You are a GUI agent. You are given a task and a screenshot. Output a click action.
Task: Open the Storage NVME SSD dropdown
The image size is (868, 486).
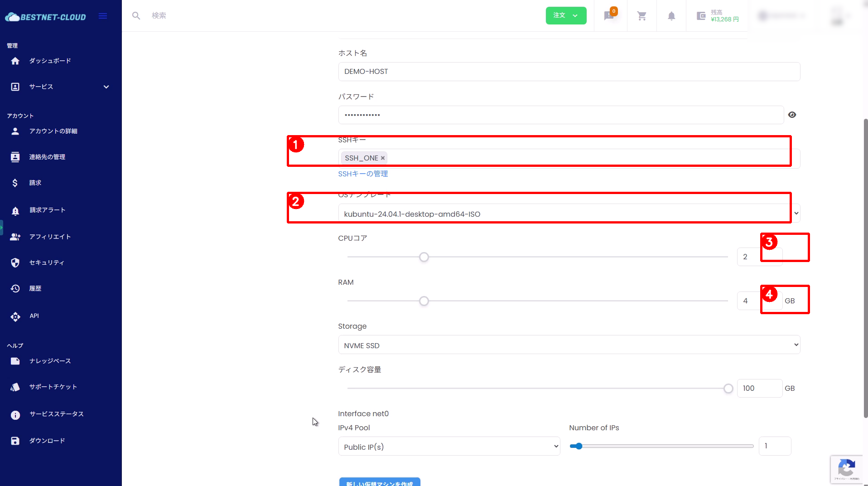coord(569,345)
